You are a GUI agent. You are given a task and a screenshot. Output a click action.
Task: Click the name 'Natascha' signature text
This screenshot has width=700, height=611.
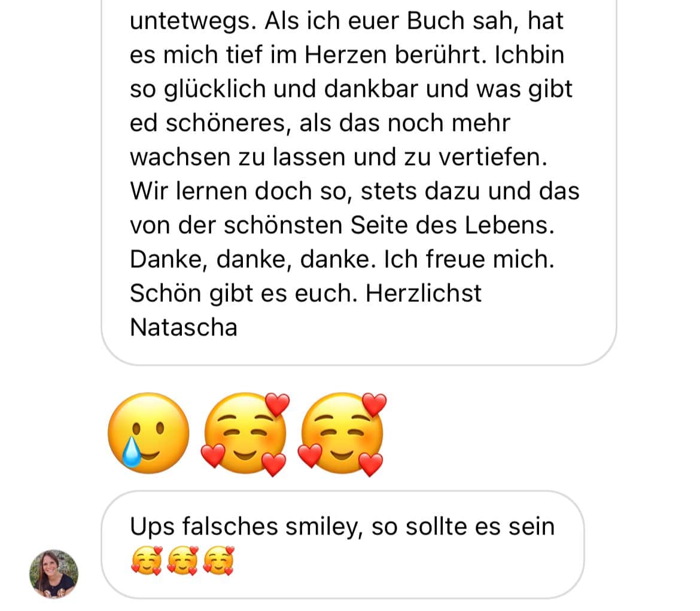pyautogui.click(x=184, y=328)
